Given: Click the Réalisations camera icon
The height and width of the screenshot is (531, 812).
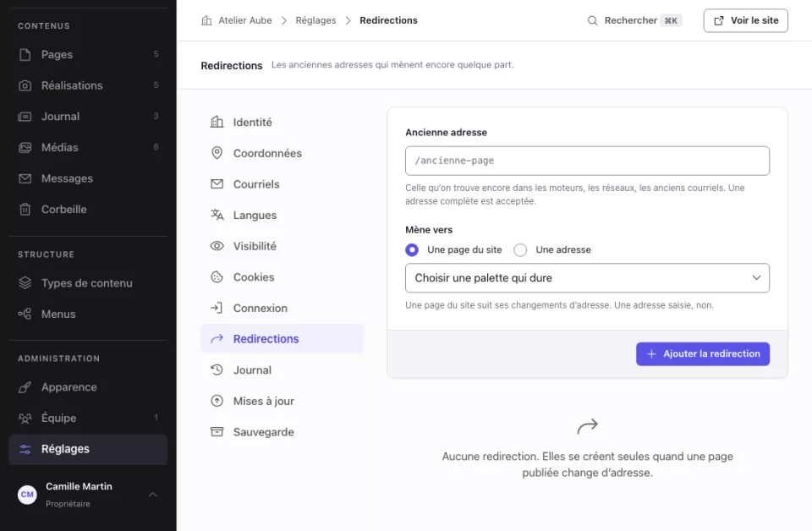Looking at the screenshot, I should coord(25,85).
